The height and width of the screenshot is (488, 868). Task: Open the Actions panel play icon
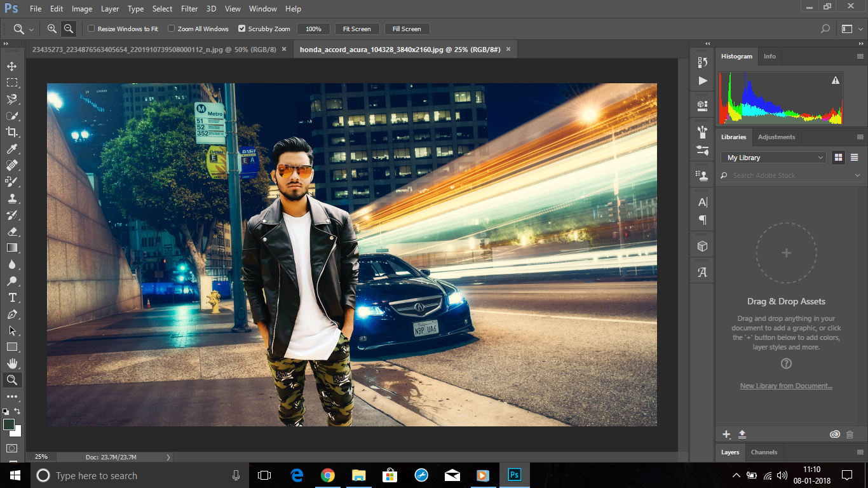(x=702, y=80)
